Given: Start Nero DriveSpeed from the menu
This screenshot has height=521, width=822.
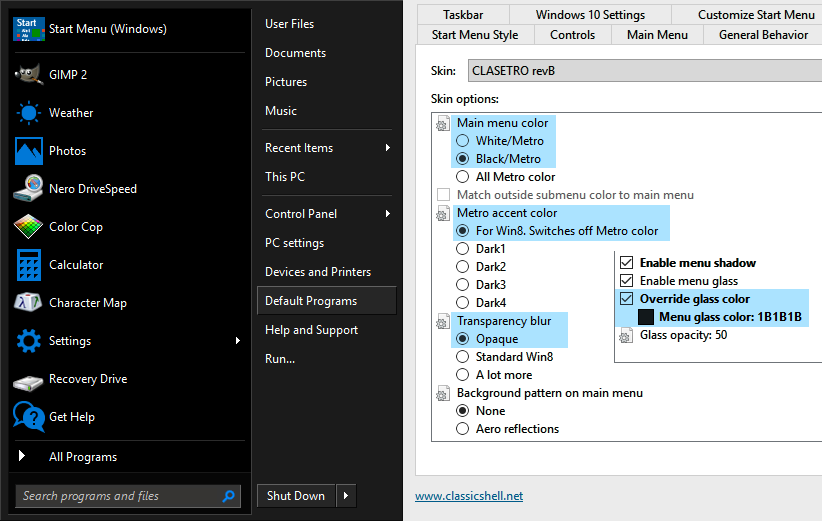Looking at the screenshot, I should [29, 189].
